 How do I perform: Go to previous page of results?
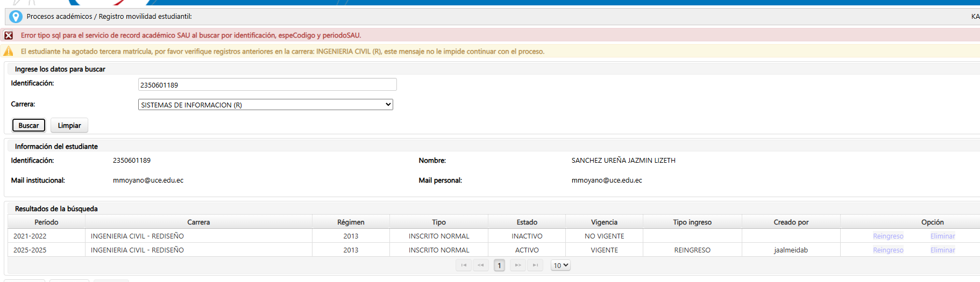[481, 265]
